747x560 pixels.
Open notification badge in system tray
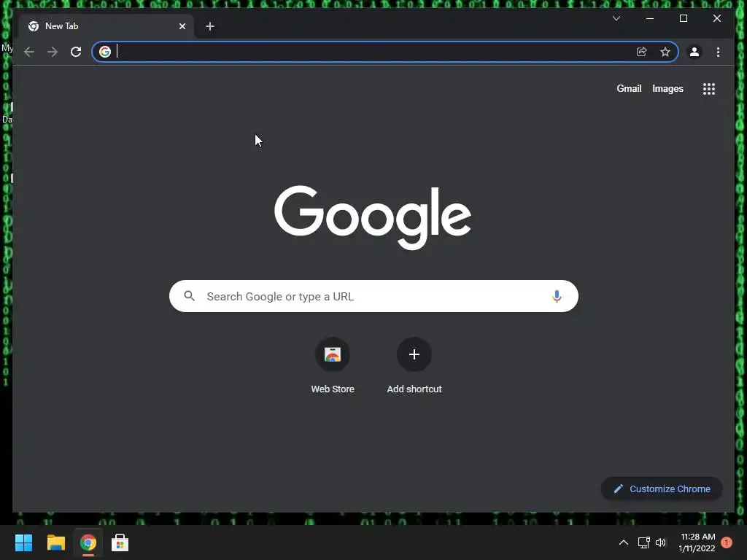tap(727, 542)
